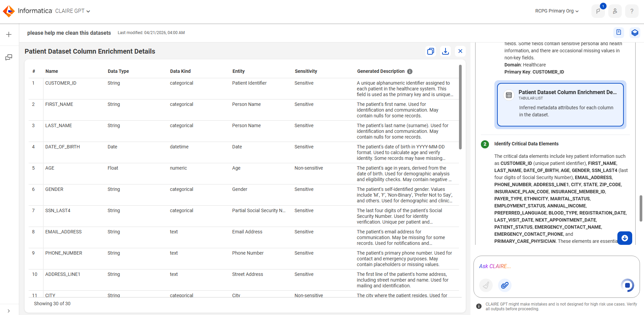Click the conversation title text

(69, 33)
